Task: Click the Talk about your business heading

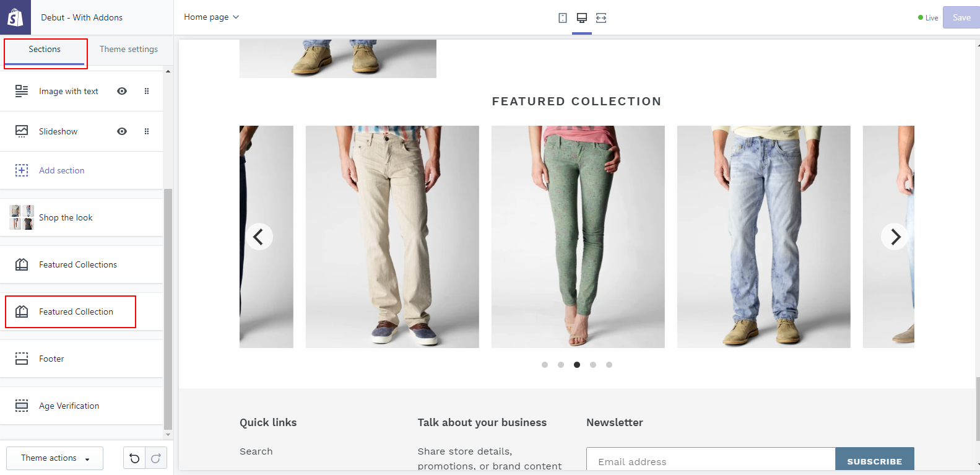Action: coord(482,422)
